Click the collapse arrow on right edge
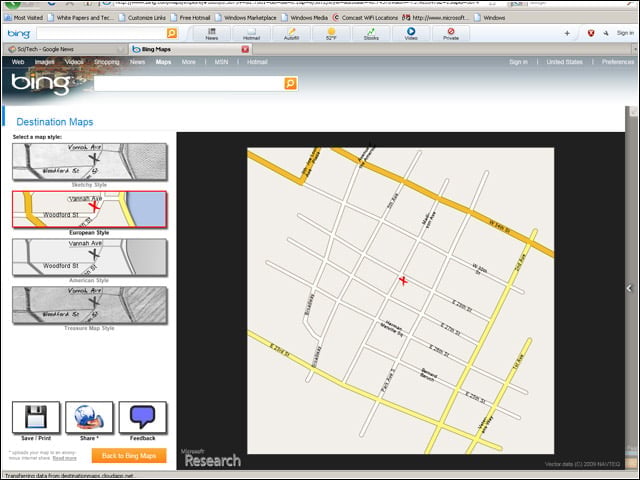640x480 pixels. point(629,288)
